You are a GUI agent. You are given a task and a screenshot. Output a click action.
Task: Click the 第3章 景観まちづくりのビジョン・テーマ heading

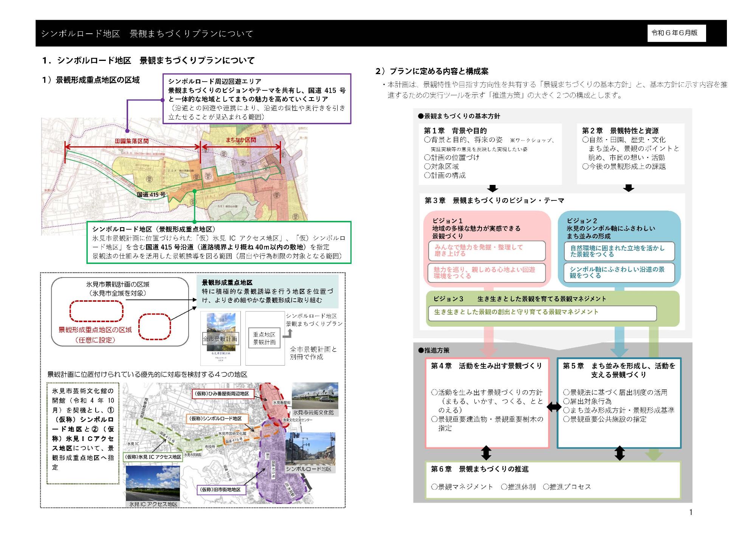click(494, 200)
